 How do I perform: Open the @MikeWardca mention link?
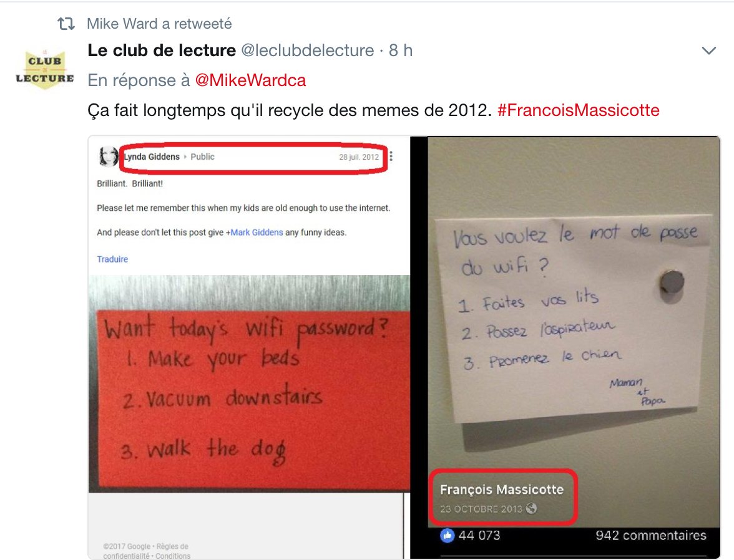[250, 80]
